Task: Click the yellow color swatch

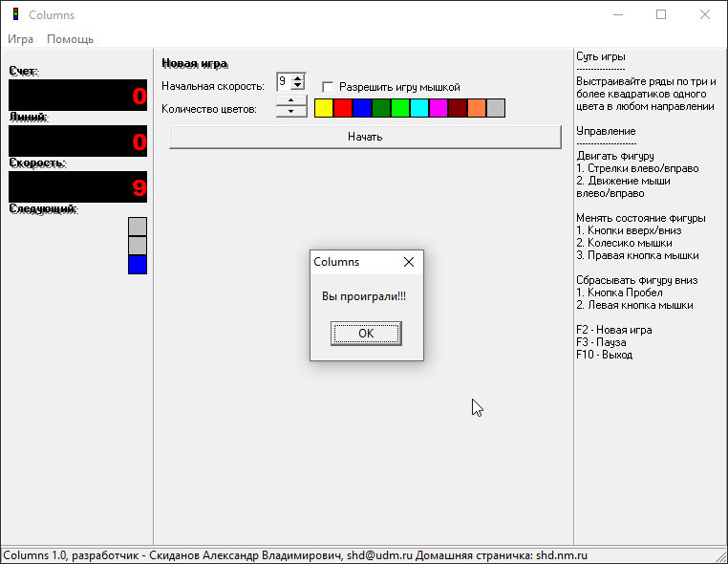Action: coord(324,108)
